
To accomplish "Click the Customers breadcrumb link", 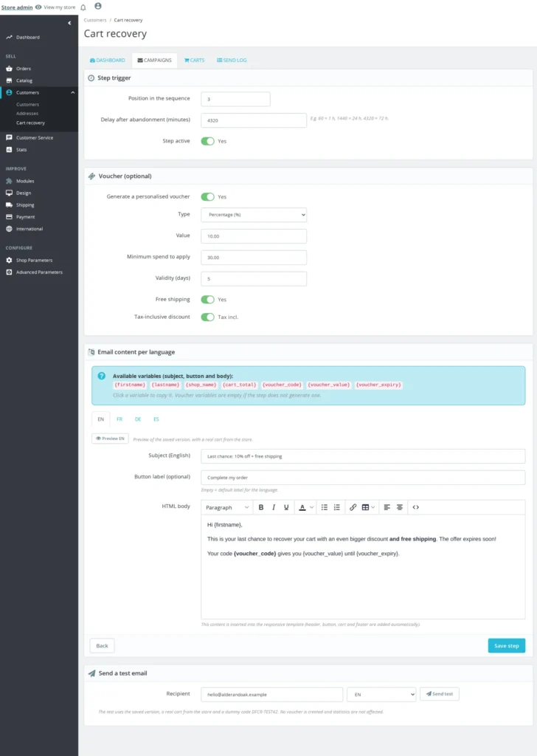I will pos(95,20).
